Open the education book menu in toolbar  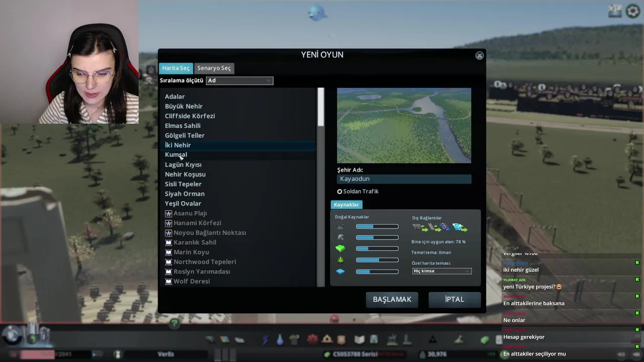point(359,340)
